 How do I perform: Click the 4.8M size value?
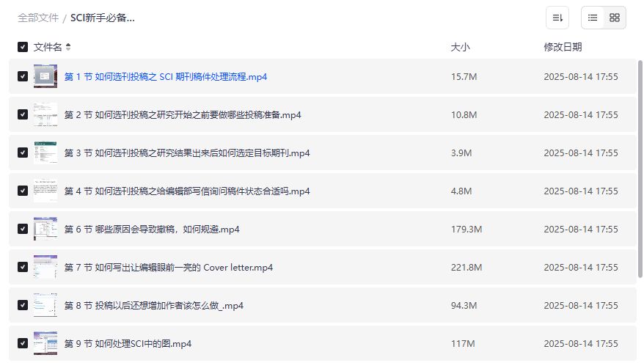(461, 191)
